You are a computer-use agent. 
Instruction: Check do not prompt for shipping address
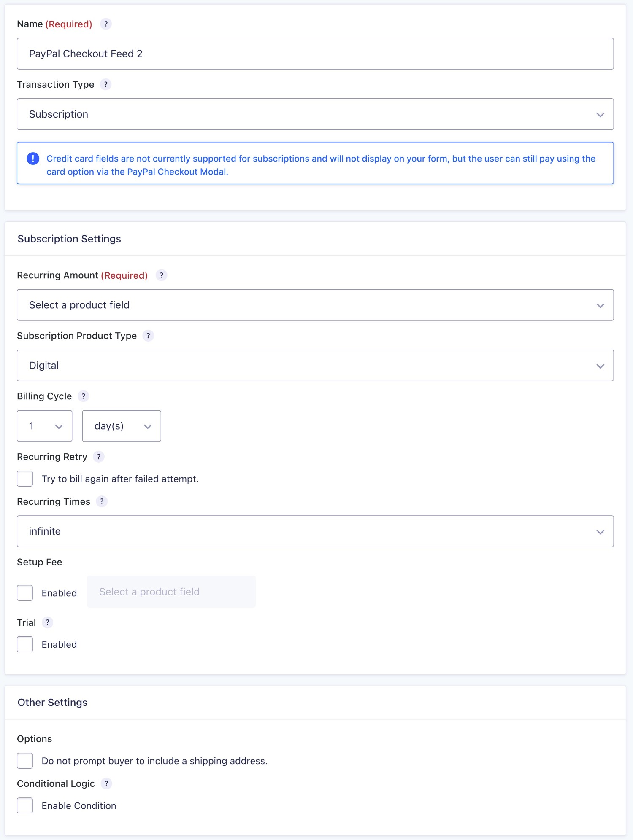(x=25, y=761)
